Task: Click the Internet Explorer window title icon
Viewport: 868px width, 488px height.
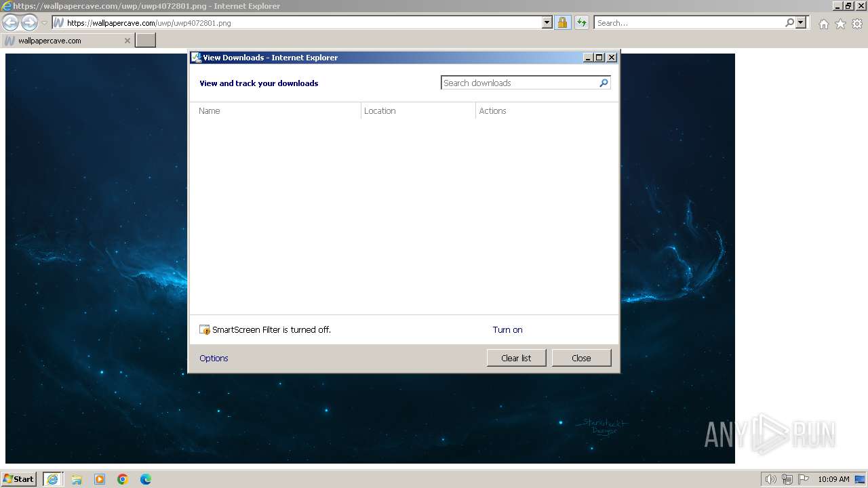Action: coord(7,6)
